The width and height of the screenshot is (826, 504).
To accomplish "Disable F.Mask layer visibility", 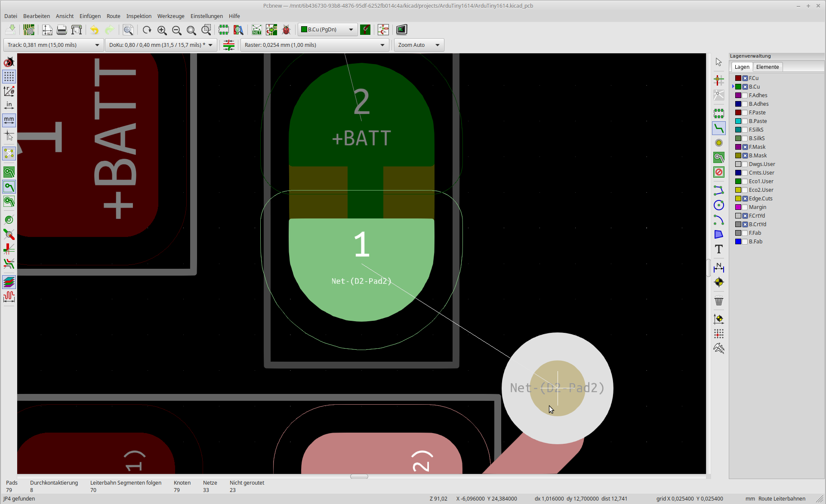I will click(745, 147).
